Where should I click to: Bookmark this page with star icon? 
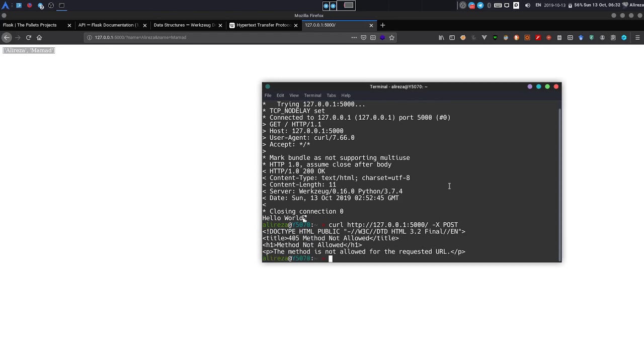391,37
